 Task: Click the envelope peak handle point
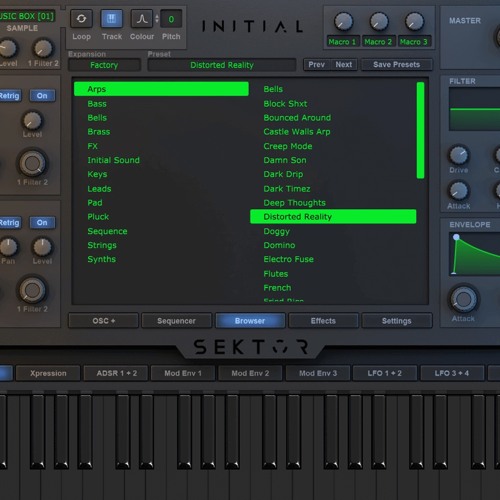point(456,237)
